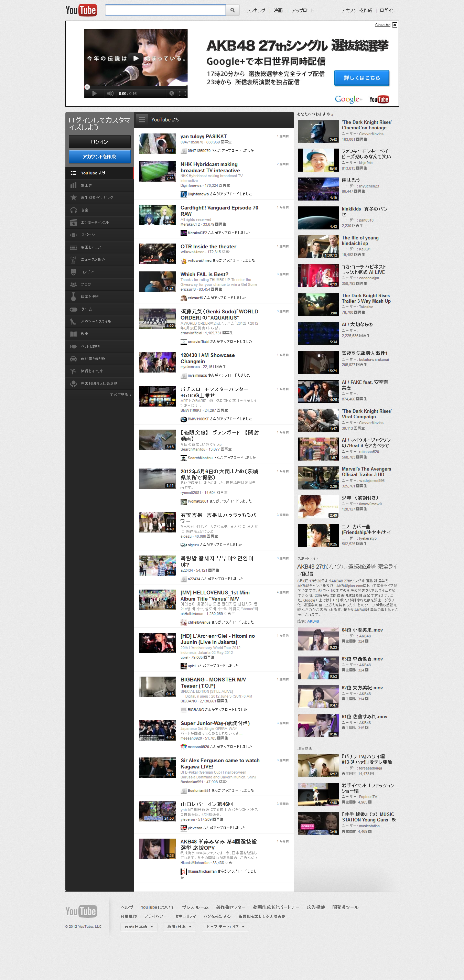Open the Which FAIL is Best? title
Viewport: 464px width, 980px height.
(204, 275)
